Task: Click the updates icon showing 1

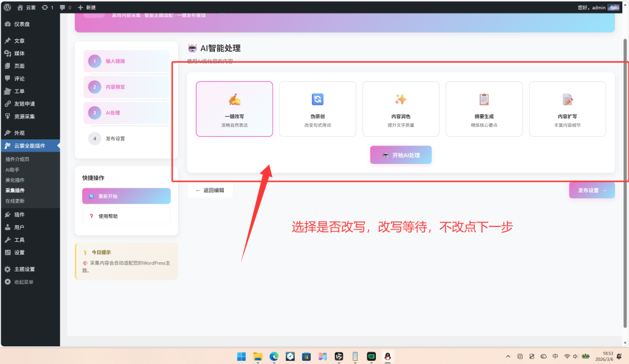Action: (x=48, y=7)
